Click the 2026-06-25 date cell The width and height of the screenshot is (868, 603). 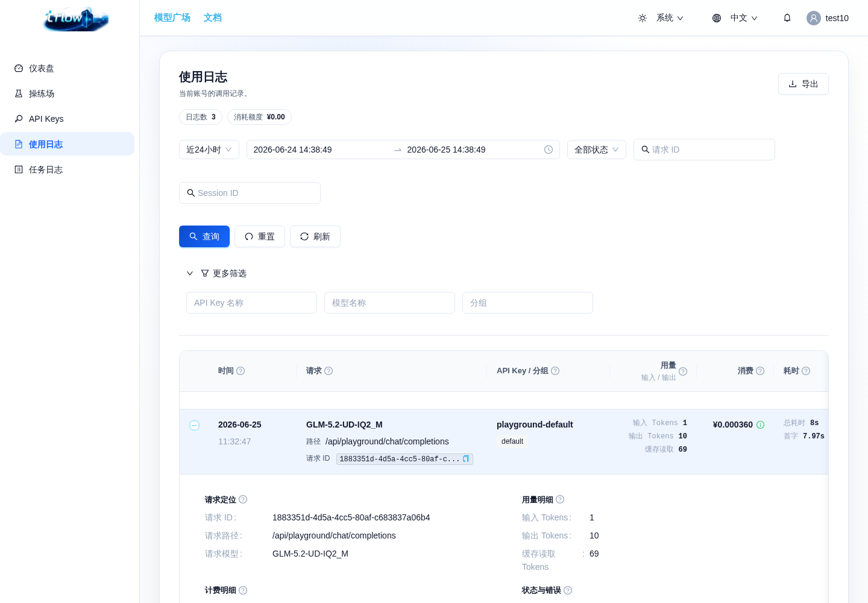[240, 425]
